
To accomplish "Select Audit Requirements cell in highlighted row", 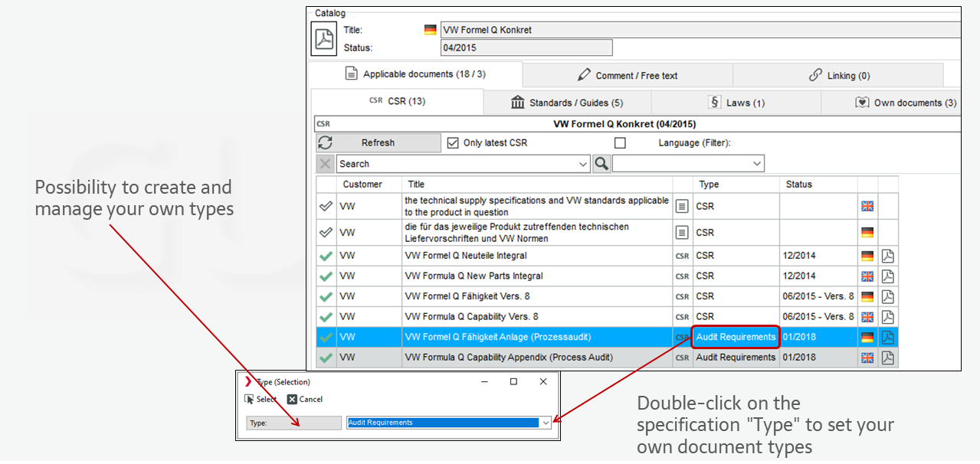I will (x=736, y=337).
